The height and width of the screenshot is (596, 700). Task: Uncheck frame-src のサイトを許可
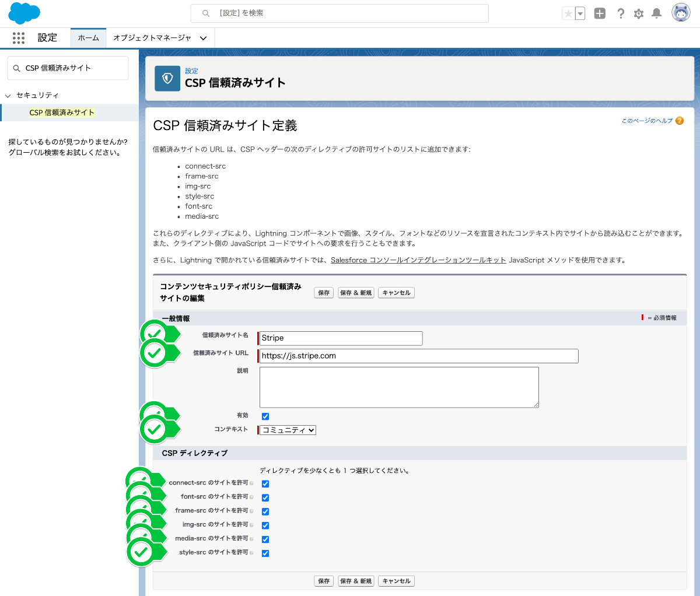[x=265, y=511]
